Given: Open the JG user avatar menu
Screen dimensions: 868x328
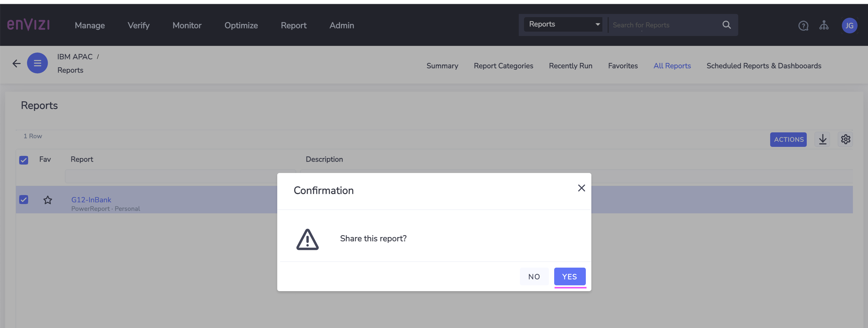Looking at the screenshot, I should click(x=849, y=26).
